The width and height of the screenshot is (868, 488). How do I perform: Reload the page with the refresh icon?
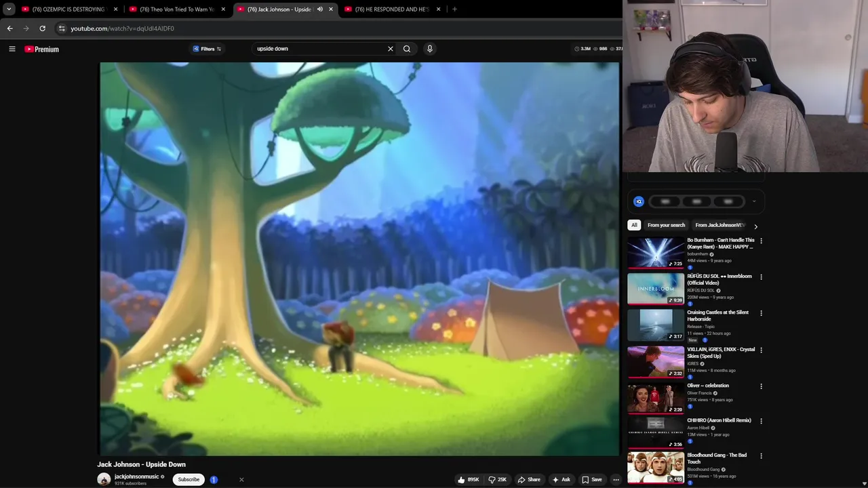(x=42, y=28)
